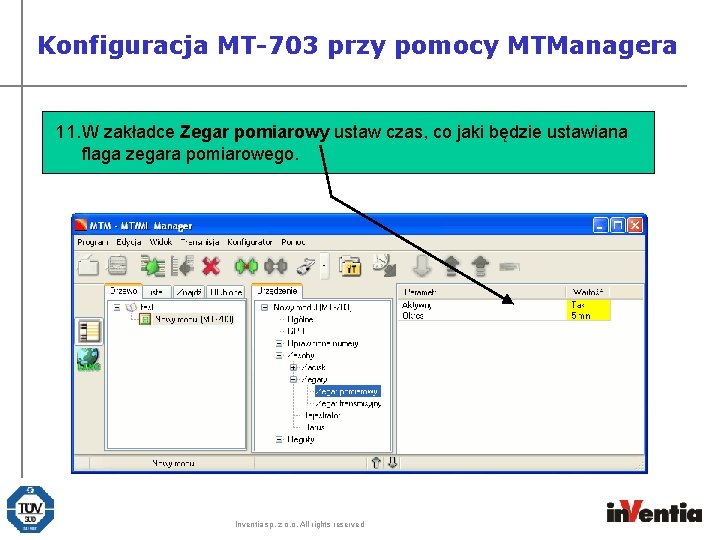The width and height of the screenshot is (720, 540).
Task: Click the green module icon beside Nowy moduł
Action: click(145, 319)
